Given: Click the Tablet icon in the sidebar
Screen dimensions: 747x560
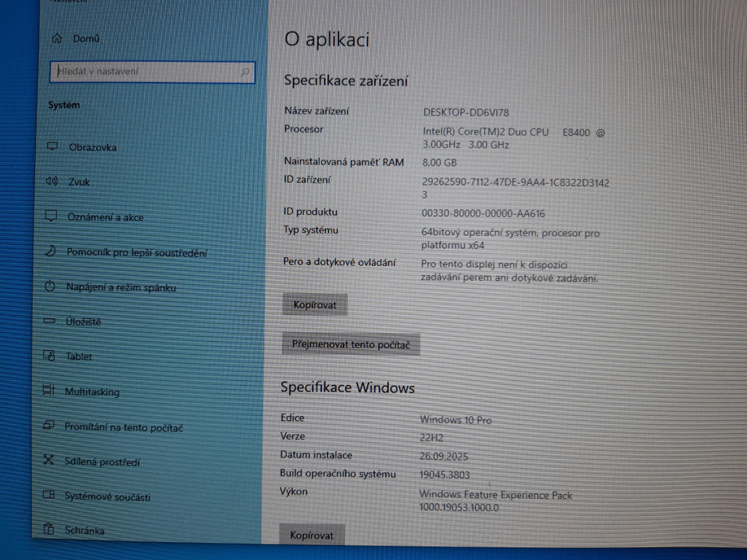Looking at the screenshot, I should [x=49, y=355].
